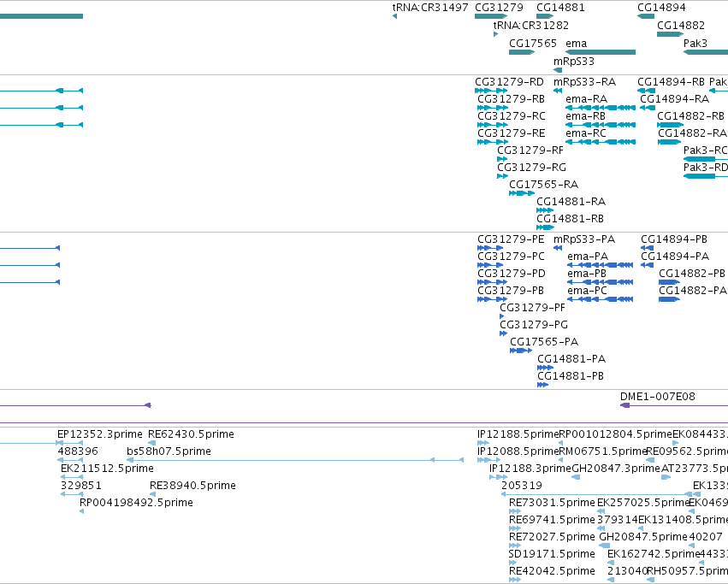This screenshot has width=728, height=584.
Task: Select protein ema-PA
Action: [588, 257]
